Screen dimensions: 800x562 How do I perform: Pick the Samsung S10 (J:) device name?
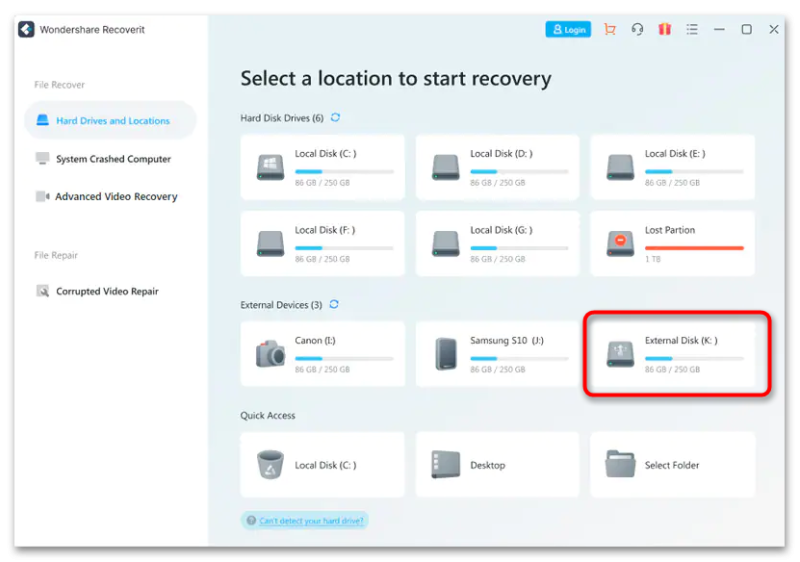[x=507, y=340]
